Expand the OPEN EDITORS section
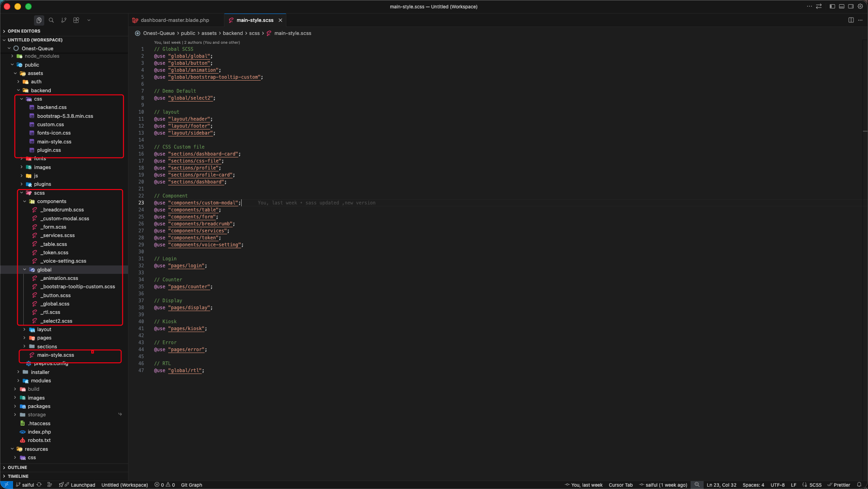The width and height of the screenshot is (868, 489). (64, 31)
